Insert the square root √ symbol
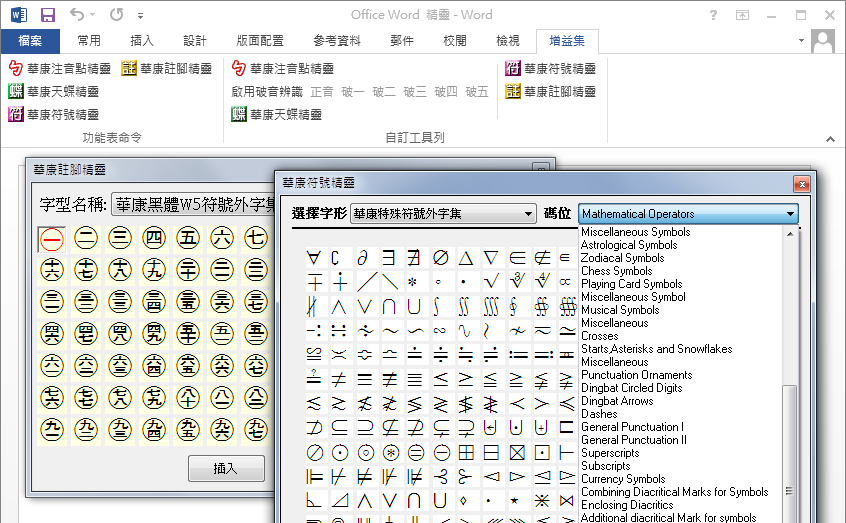The image size is (846, 523). 491,282
